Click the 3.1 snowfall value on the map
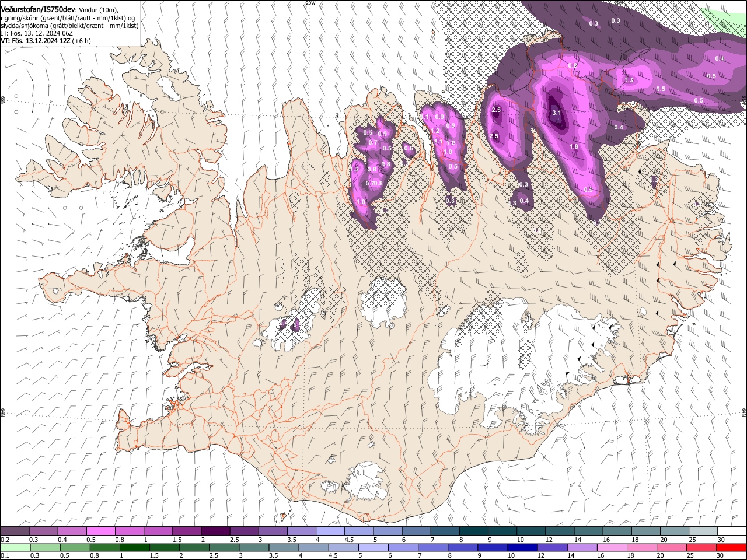Screen dimensions: 747x560 tap(556, 113)
